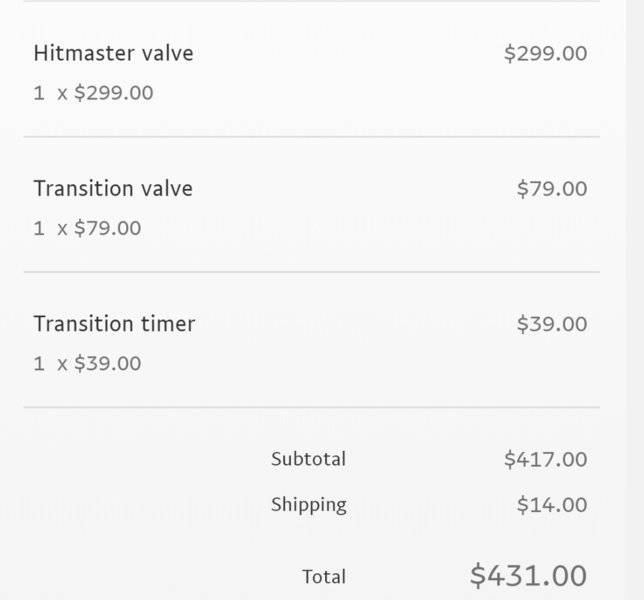The width and height of the screenshot is (644, 600).
Task: Click the subtotal amount $417.00
Action: [545, 459]
